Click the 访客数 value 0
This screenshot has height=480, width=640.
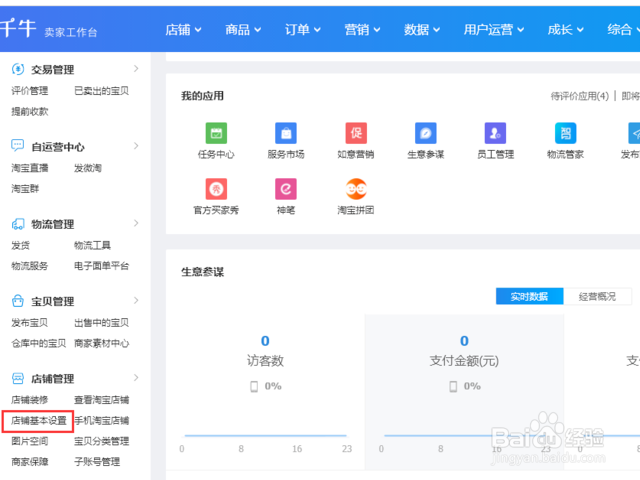tap(265, 341)
